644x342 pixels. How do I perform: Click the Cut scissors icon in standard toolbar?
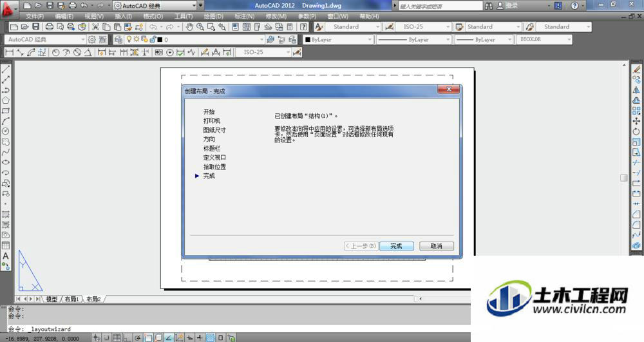95,26
